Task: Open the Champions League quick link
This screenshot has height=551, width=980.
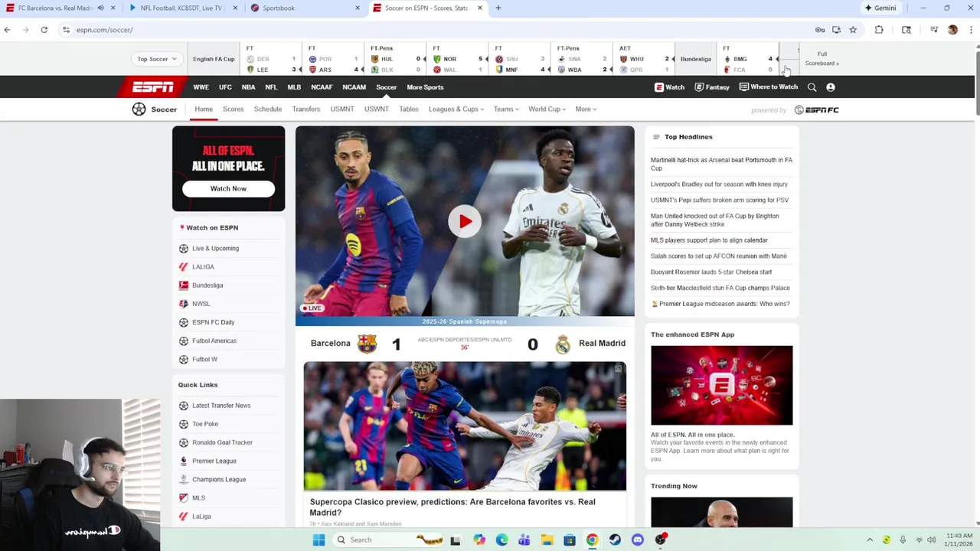Action: [x=219, y=480]
